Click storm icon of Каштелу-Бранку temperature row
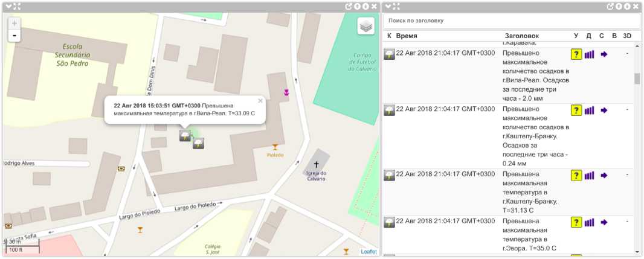 (389, 175)
